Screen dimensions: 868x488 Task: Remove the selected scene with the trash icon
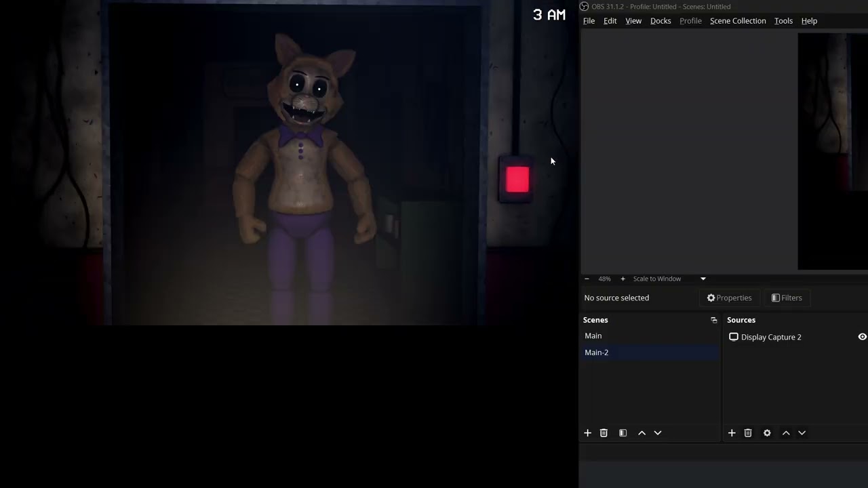(x=604, y=433)
